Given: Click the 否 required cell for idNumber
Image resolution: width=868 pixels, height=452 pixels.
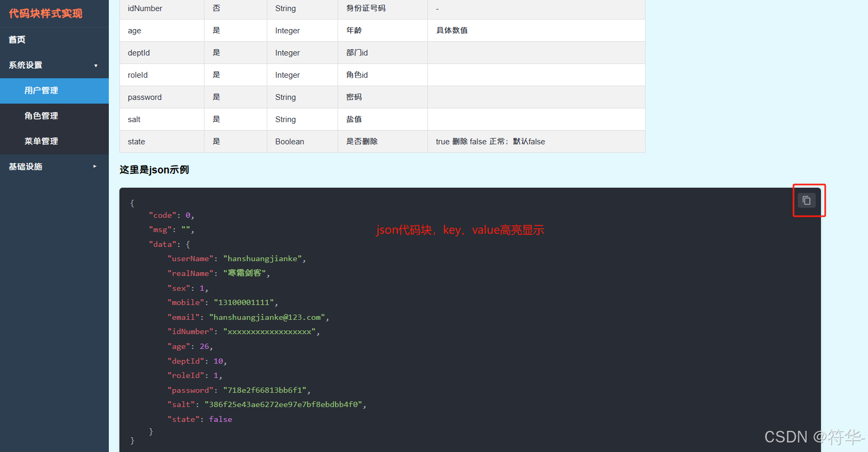Looking at the screenshot, I should [x=236, y=8].
